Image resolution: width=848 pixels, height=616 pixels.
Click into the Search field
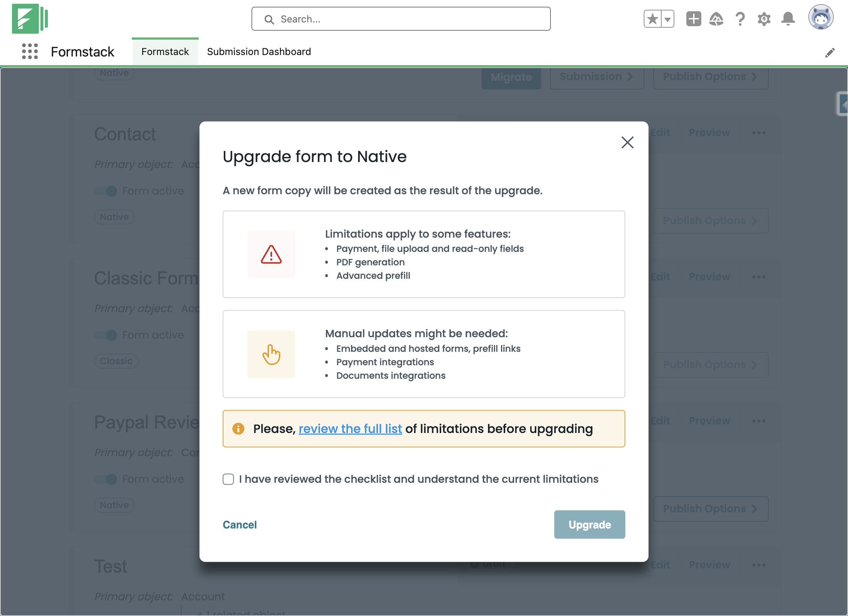pyautogui.click(x=401, y=19)
